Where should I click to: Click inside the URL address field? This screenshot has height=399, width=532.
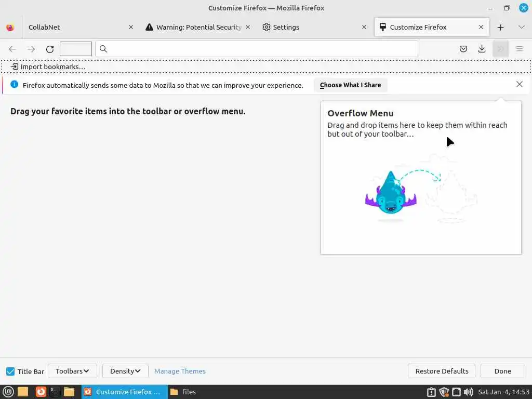tap(257, 49)
